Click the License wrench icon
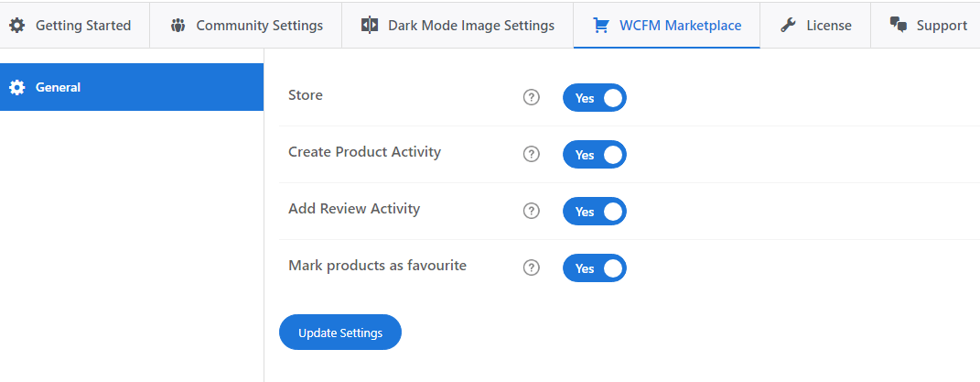Screen dimensions: 980x382 click(x=788, y=26)
